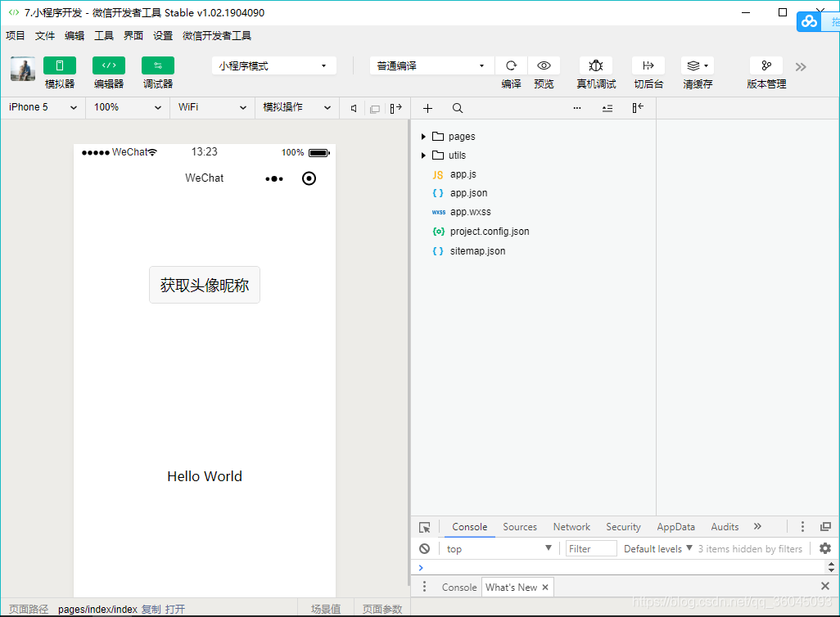Toggle the 编辑器 editor panel button

[109, 66]
